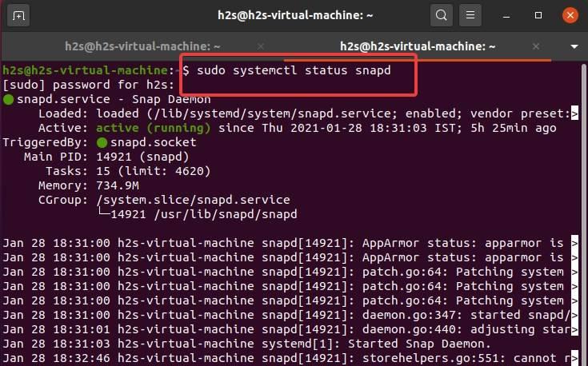
Task: Click the terminal vertical scrollbar
Action: coord(583,213)
